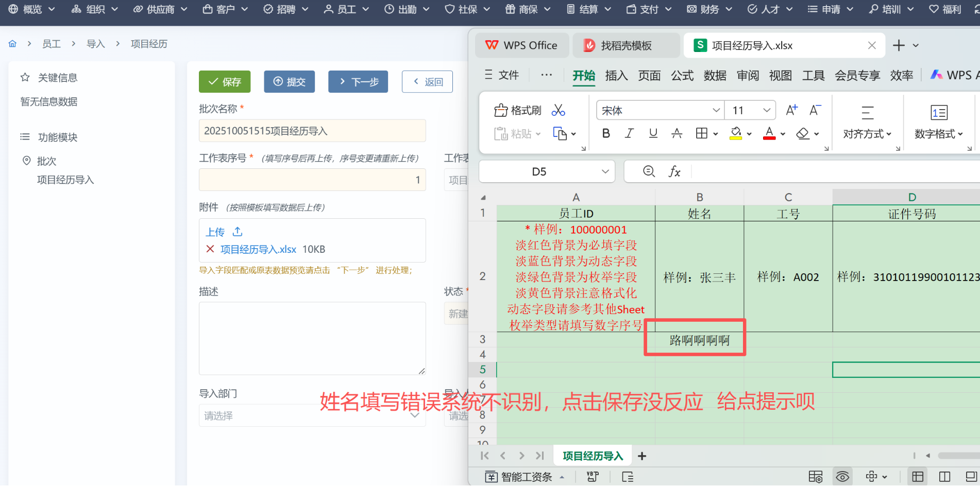Open the 插入 ribbon tab
Viewport: 980px width, 487px height.
pyautogui.click(x=616, y=76)
